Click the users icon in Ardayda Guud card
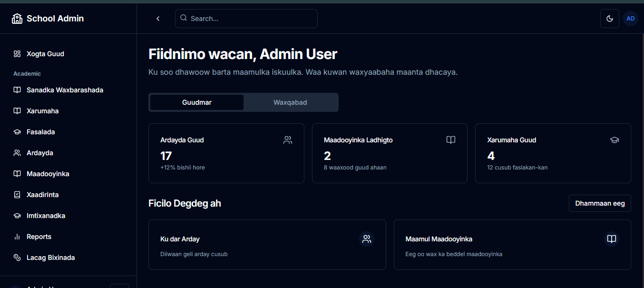Viewport: 644px width, 288px height. (x=288, y=140)
